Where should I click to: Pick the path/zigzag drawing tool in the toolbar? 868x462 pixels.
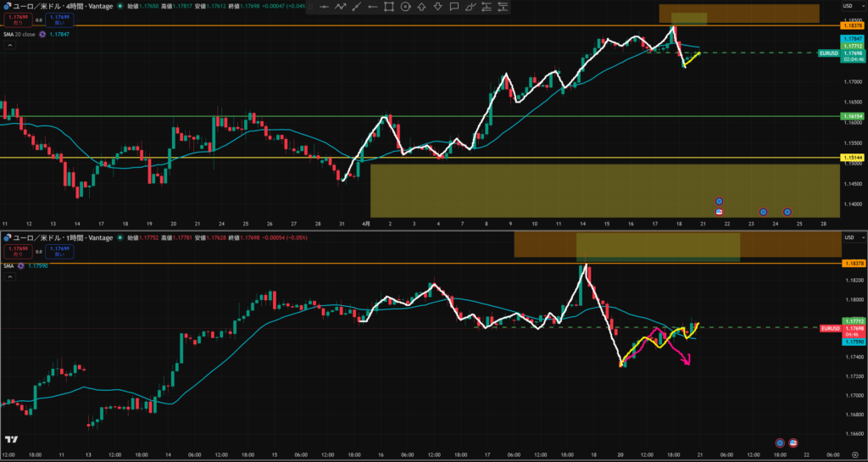click(341, 7)
